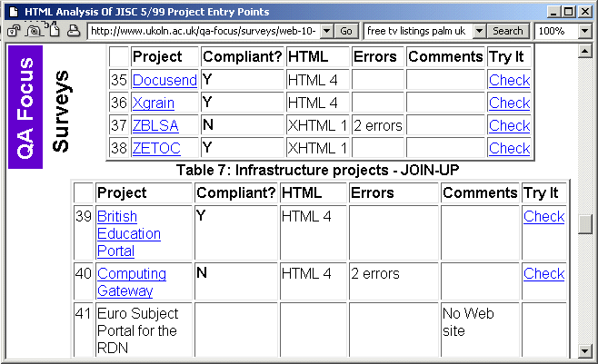Click Check link in Xgrain row
This screenshot has height=364, width=598.
click(509, 103)
